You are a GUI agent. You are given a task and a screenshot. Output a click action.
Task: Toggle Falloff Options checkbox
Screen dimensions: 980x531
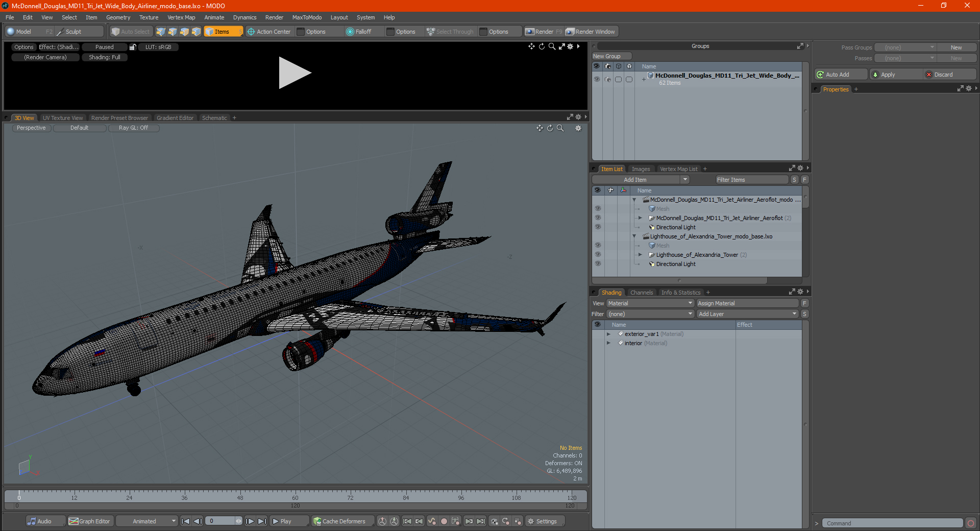tap(390, 32)
